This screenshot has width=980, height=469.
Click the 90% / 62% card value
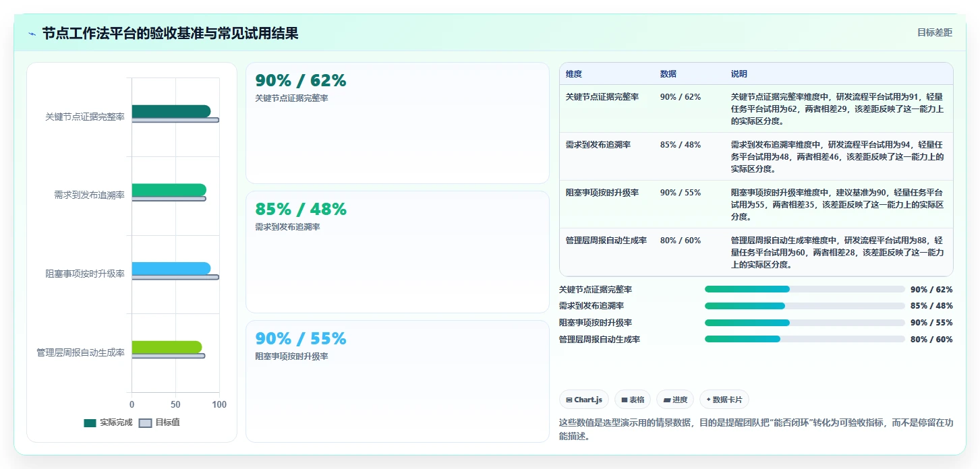click(x=301, y=81)
